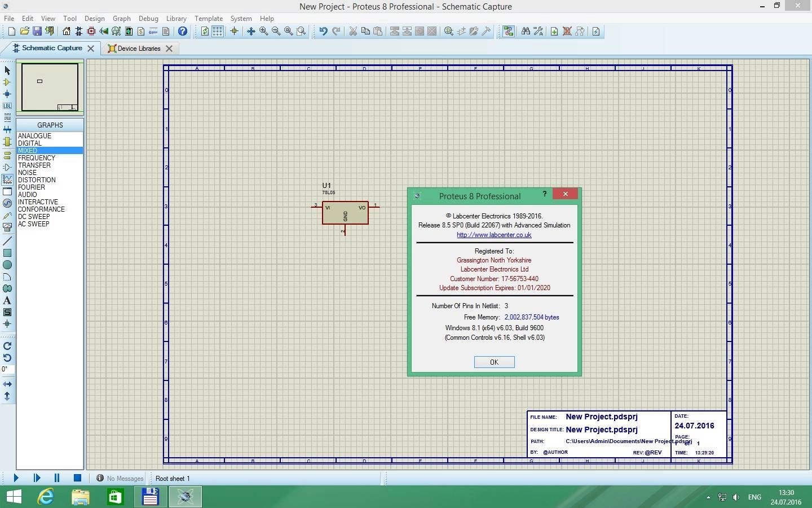
Task: Undo the last action
Action: coord(323,31)
